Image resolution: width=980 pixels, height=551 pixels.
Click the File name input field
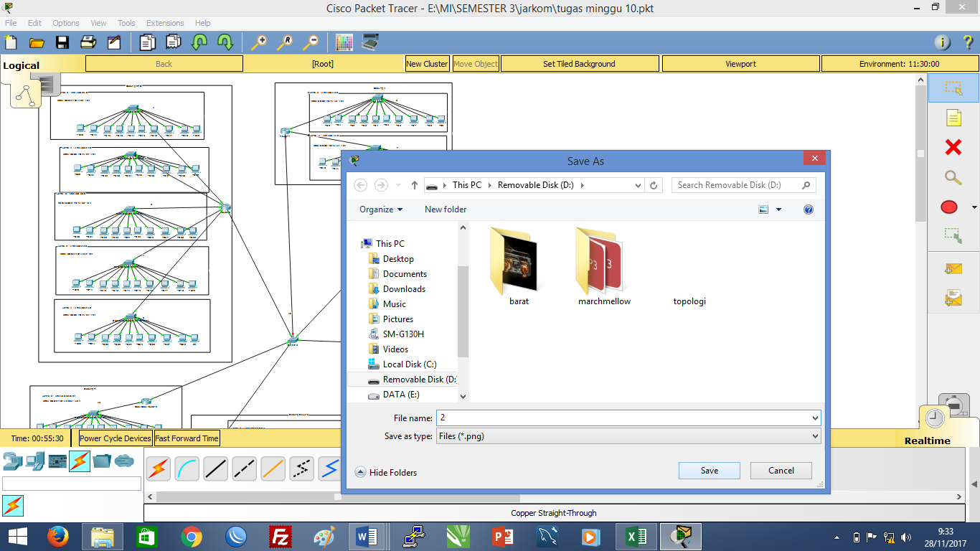coord(623,418)
